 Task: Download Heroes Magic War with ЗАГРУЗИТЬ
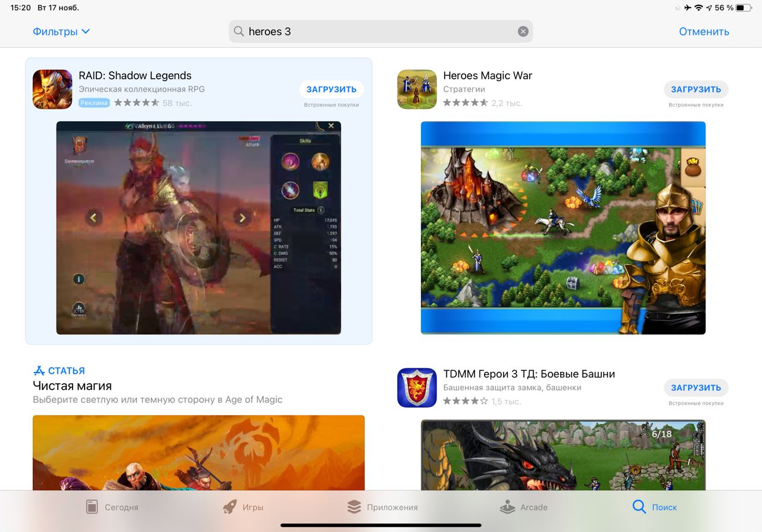[x=696, y=89]
